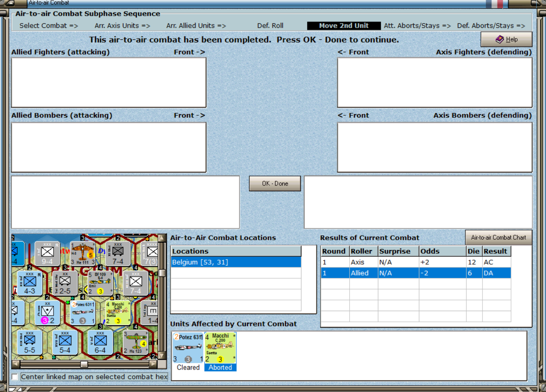Image resolution: width=546 pixels, height=392 pixels.
Task: Select the Macchi C.200 counter on the map
Action: (x=118, y=313)
